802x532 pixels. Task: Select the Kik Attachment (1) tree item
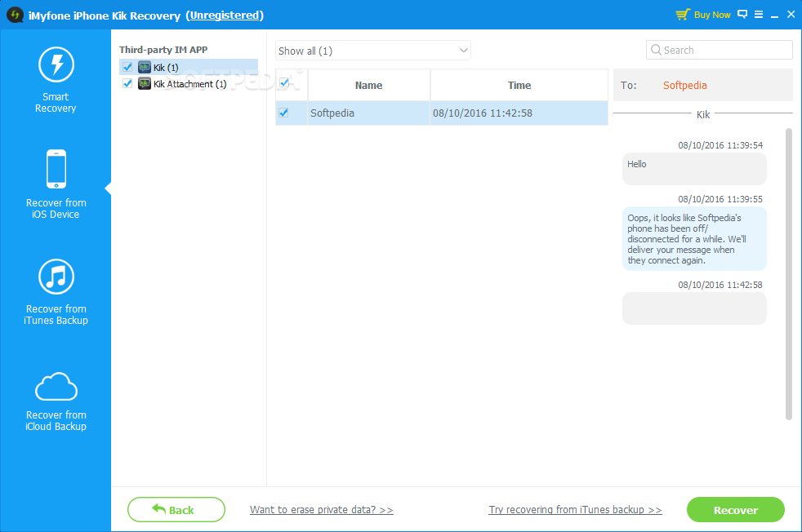pyautogui.click(x=189, y=83)
